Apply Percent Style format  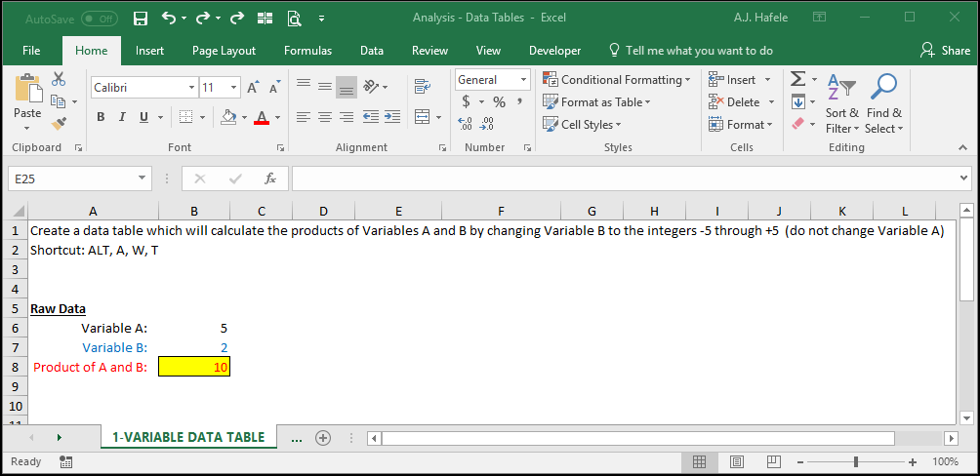[x=499, y=101]
